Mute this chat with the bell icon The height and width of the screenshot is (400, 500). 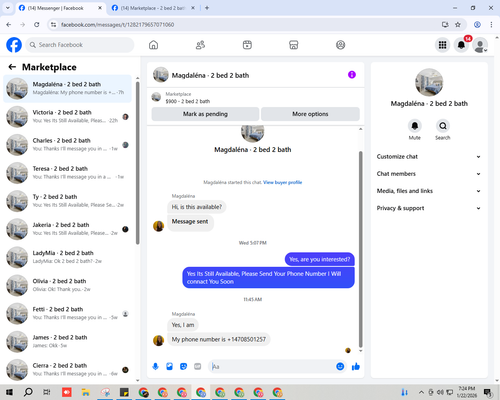[415, 126]
